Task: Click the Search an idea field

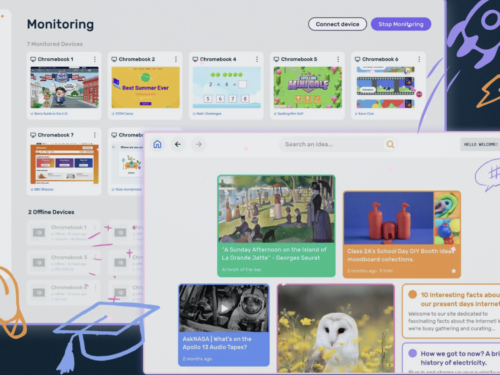Action: [x=338, y=144]
